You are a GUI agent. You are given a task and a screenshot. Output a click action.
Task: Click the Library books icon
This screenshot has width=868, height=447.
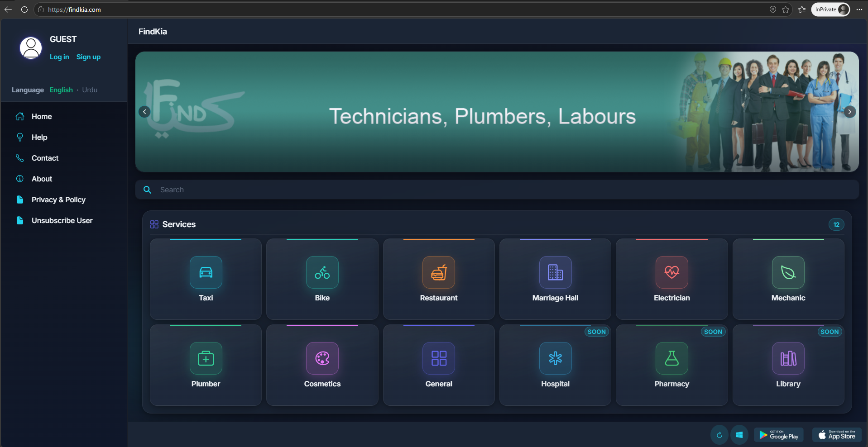pos(788,358)
